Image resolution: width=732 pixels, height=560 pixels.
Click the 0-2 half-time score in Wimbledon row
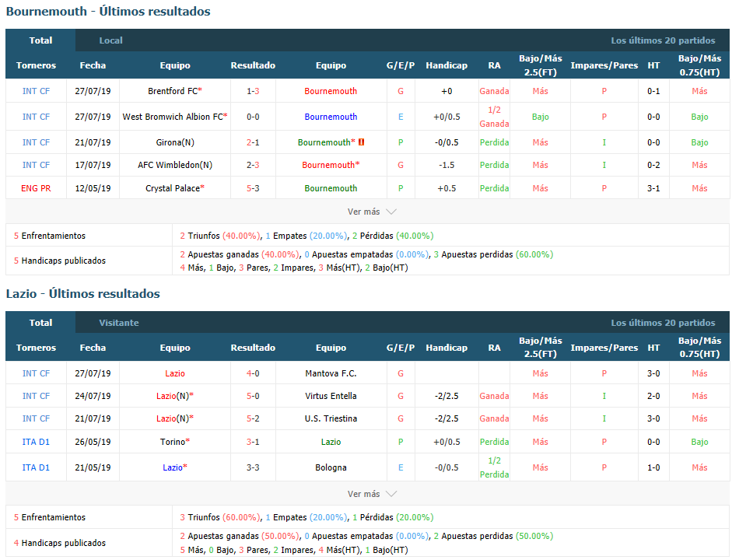653,165
